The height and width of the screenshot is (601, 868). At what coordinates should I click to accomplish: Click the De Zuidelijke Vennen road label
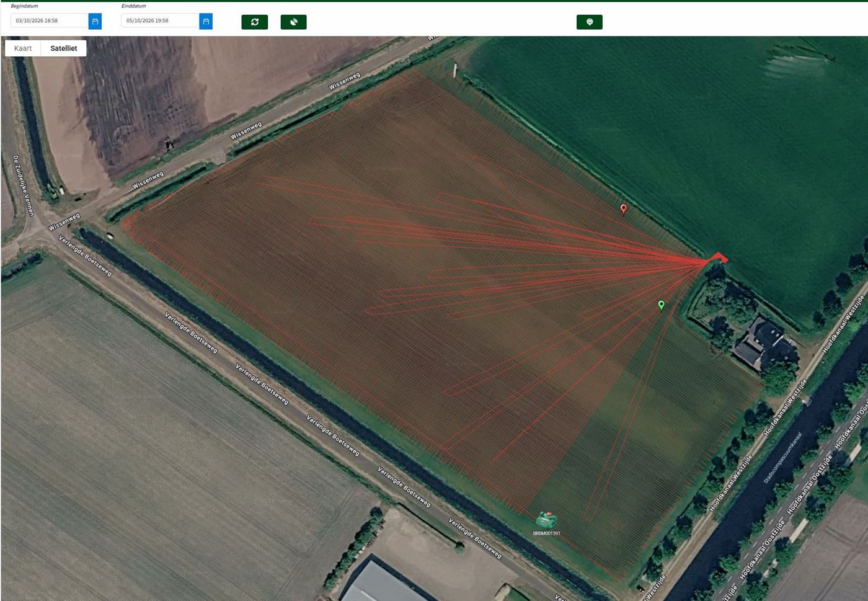[24, 185]
